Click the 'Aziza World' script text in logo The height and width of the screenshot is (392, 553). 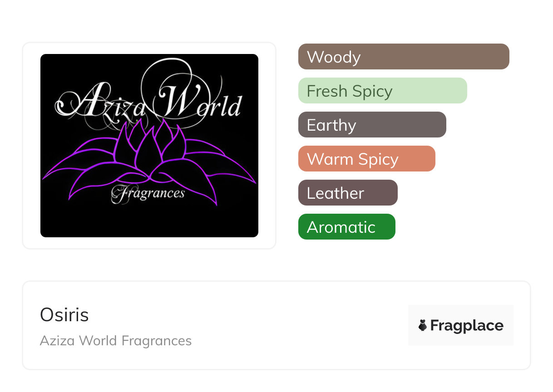(148, 102)
